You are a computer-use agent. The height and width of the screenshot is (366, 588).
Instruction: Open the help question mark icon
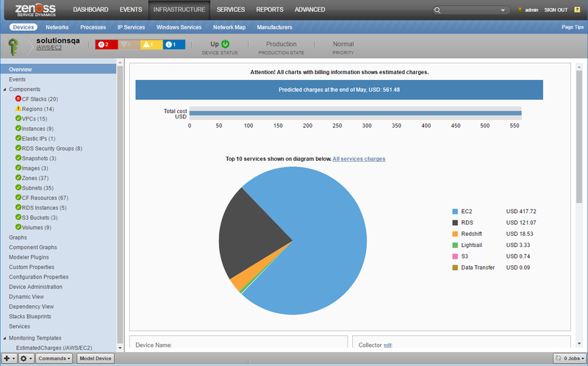click(x=577, y=10)
